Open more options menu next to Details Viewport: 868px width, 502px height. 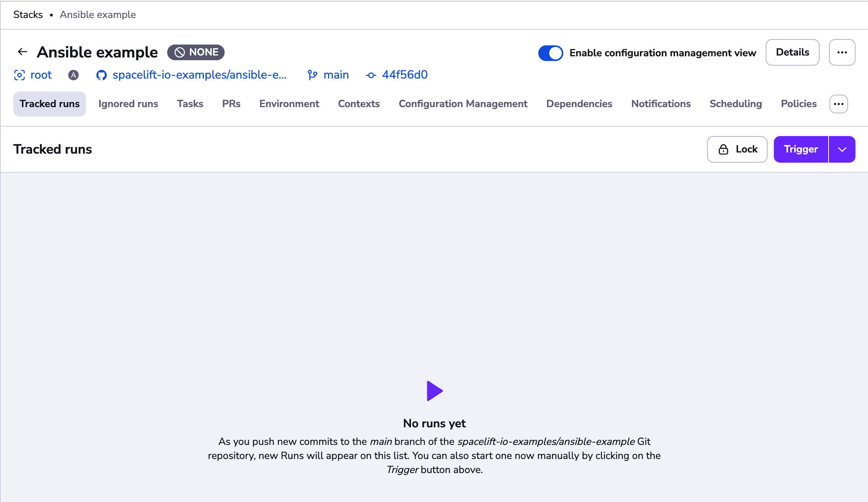tap(842, 52)
